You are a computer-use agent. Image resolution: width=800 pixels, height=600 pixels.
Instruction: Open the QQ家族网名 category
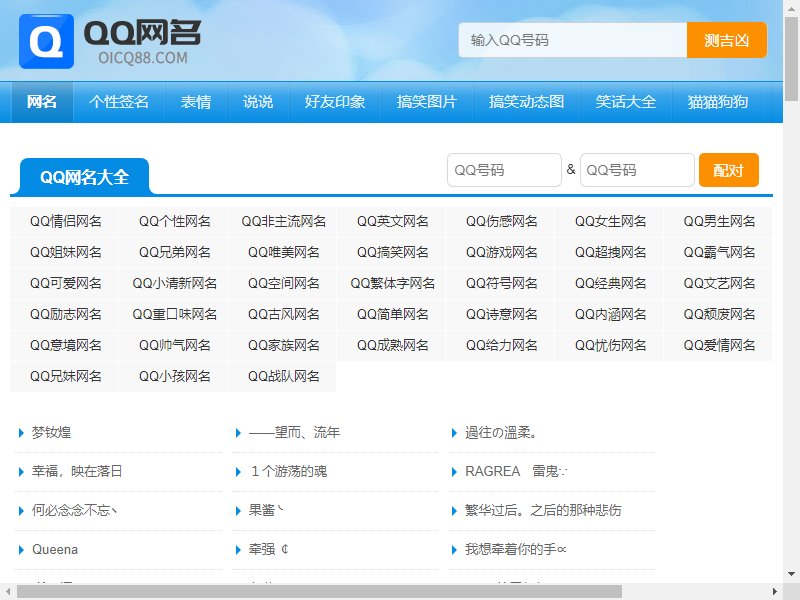click(x=283, y=345)
